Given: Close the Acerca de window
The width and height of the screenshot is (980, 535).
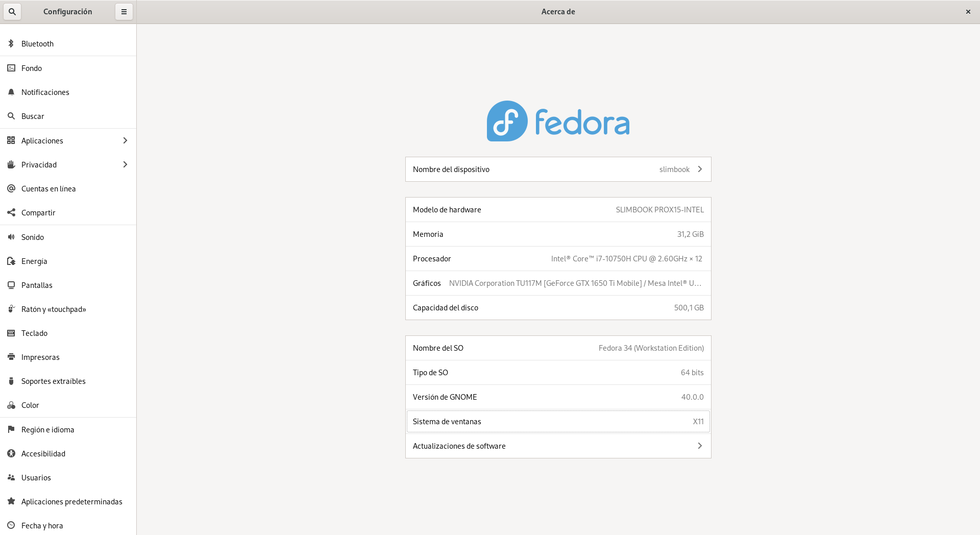Looking at the screenshot, I should point(968,12).
